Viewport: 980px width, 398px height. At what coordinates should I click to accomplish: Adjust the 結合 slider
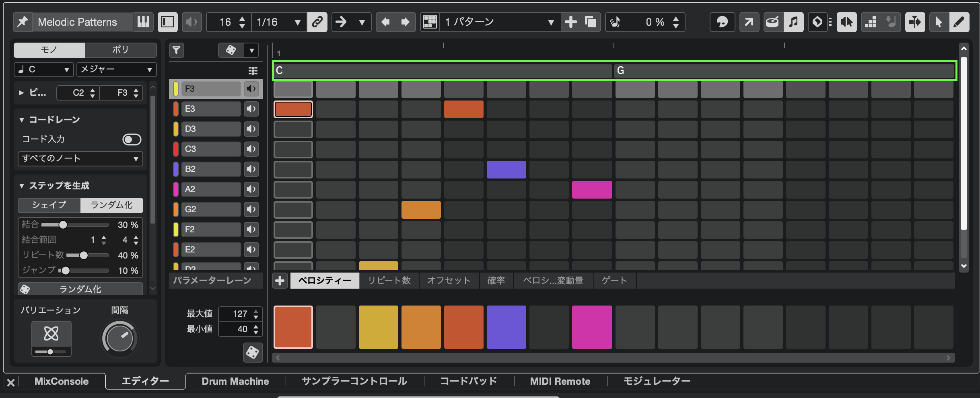click(x=75, y=225)
